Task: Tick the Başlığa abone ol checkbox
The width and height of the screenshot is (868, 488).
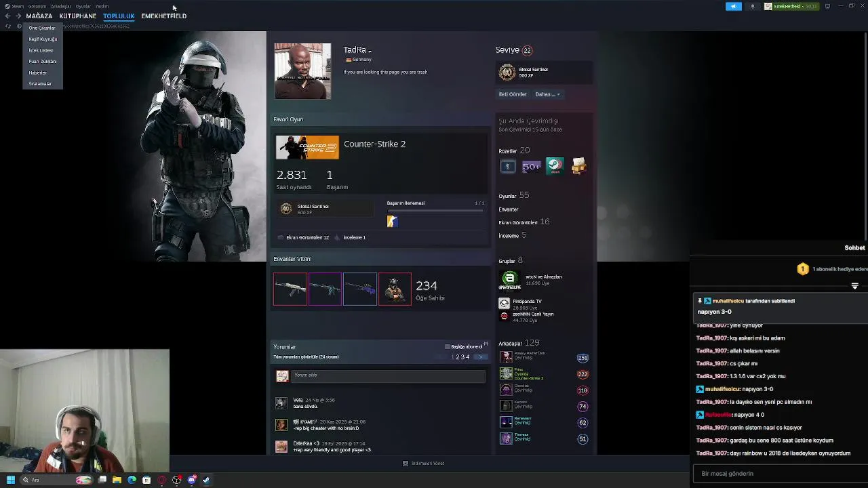Action: (447, 347)
